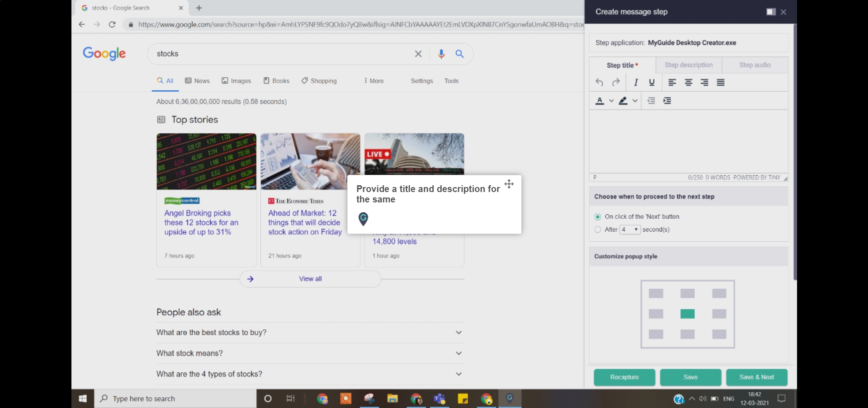Screen dimensions: 868x408
Task: Open Ahead of Market article link
Action: pos(305,222)
